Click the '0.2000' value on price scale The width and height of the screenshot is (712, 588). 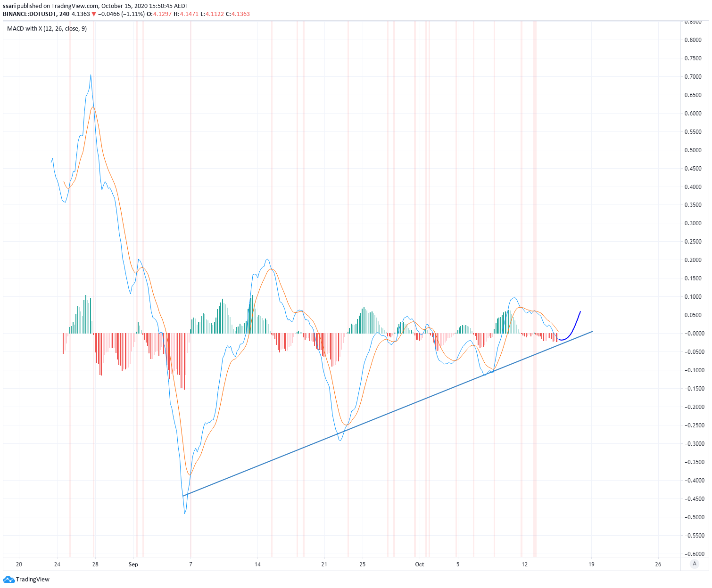[x=693, y=260]
